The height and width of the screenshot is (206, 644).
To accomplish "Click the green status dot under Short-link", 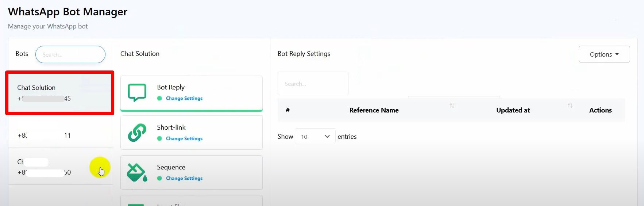I will [x=159, y=138].
